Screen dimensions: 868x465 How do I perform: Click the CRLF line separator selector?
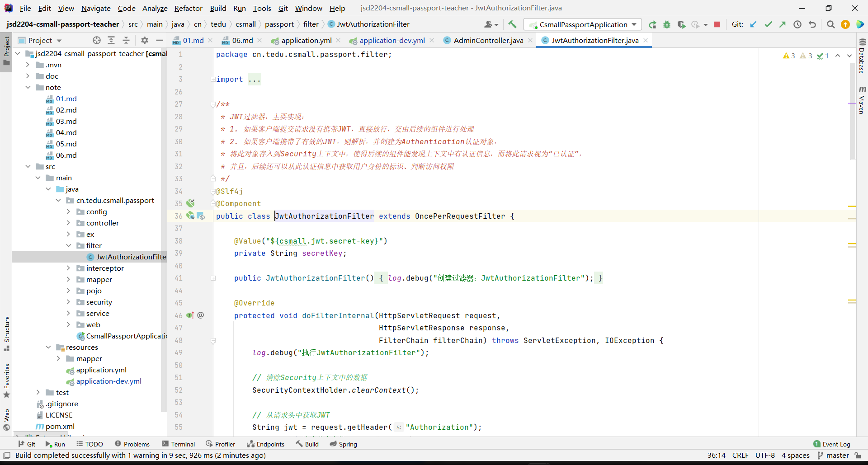tap(741, 456)
